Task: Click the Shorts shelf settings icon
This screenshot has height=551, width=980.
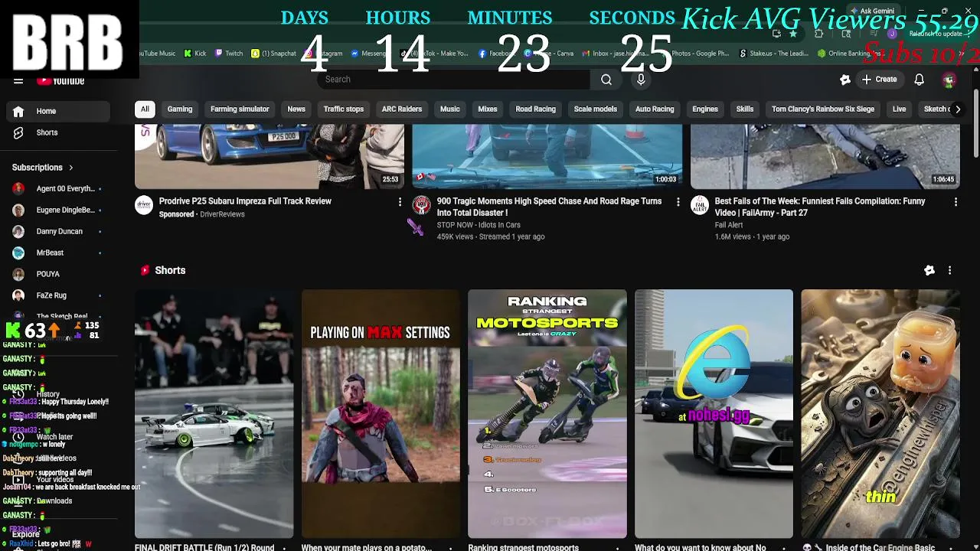Action: click(x=929, y=270)
